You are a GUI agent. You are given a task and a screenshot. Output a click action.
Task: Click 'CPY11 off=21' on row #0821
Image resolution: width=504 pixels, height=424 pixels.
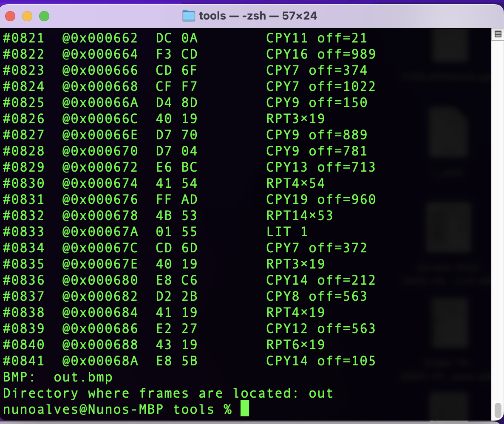tap(317, 38)
